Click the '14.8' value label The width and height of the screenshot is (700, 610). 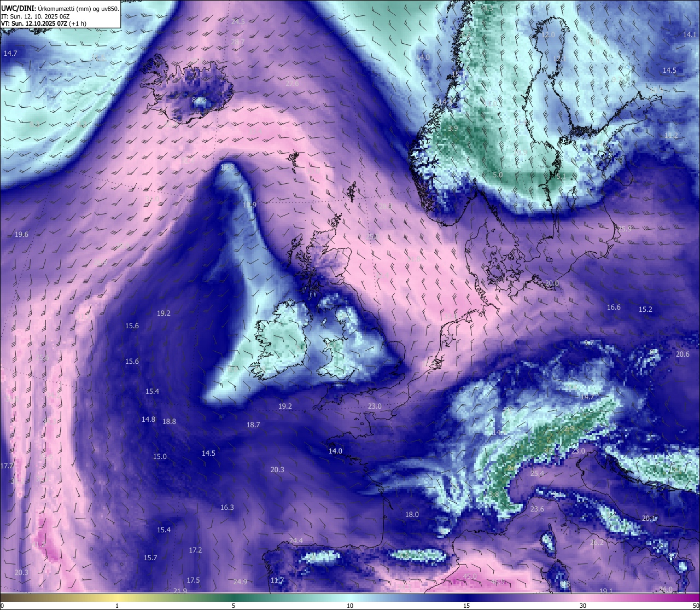coord(148,420)
